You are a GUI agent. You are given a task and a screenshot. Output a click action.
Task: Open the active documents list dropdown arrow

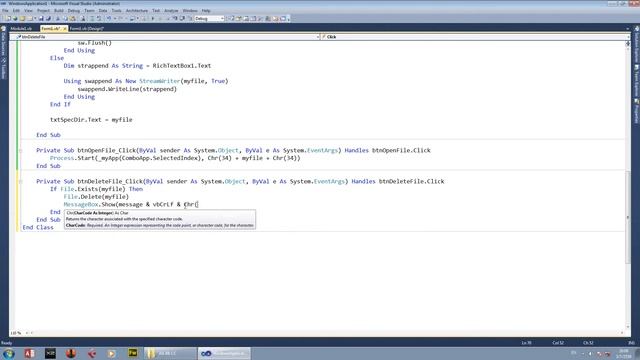coord(627,29)
